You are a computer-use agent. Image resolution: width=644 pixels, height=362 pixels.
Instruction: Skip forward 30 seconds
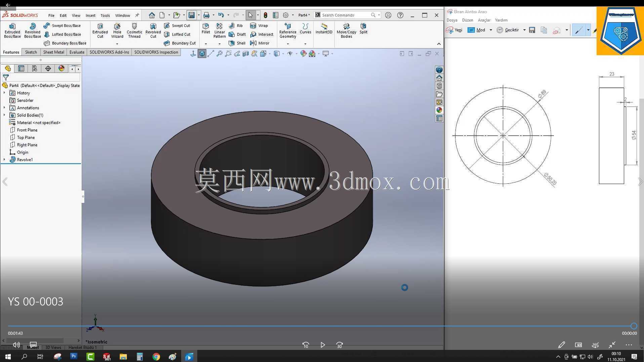339,345
